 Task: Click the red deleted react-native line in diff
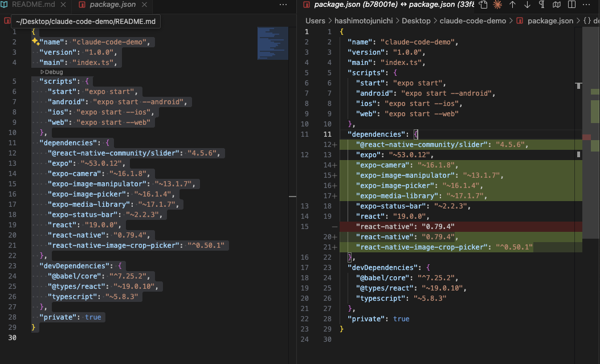click(461, 226)
